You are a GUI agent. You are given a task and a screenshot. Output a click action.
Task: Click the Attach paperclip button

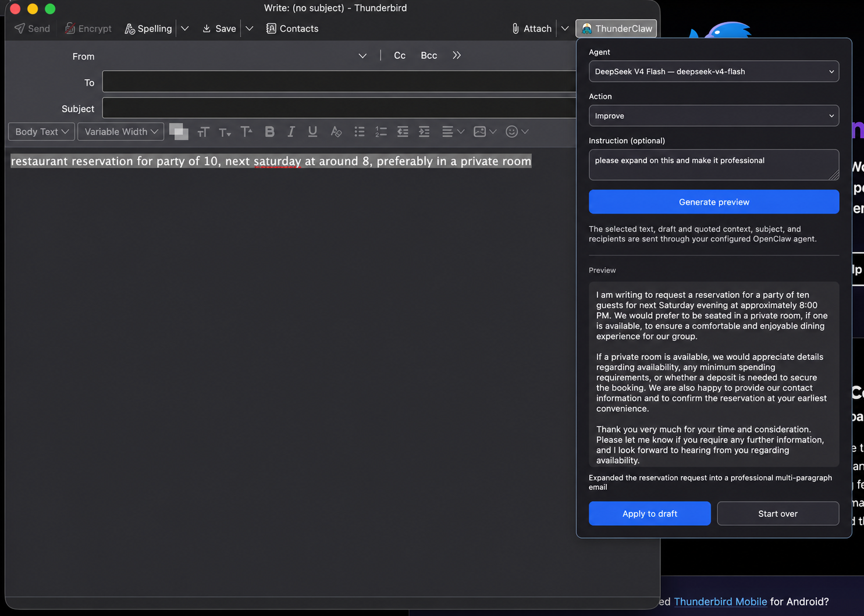point(531,29)
